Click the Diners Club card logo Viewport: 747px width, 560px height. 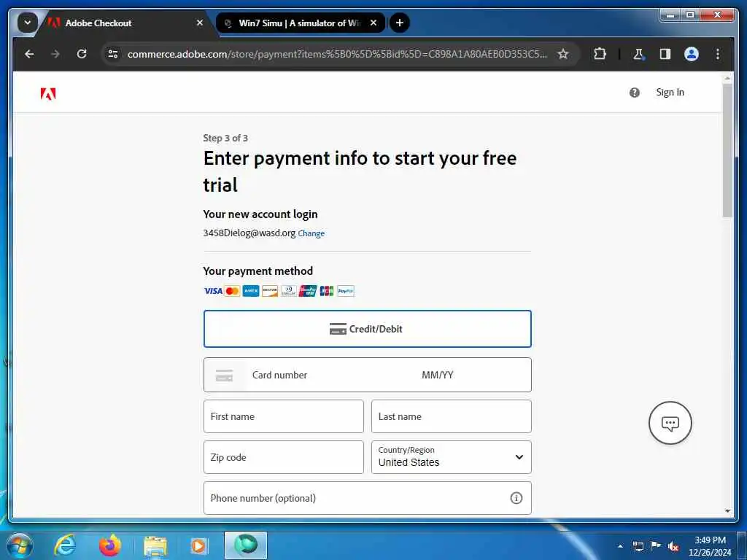(289, 291)
